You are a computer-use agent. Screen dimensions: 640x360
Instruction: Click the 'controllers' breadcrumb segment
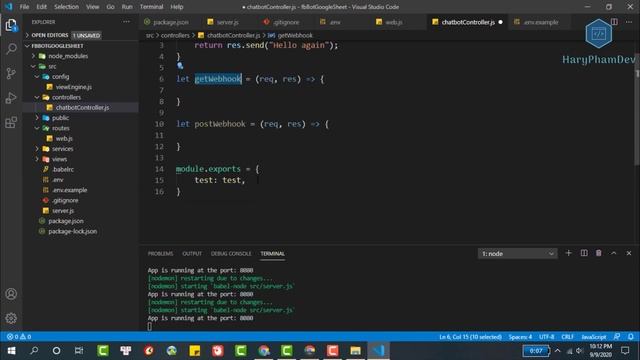coord(175,36)
